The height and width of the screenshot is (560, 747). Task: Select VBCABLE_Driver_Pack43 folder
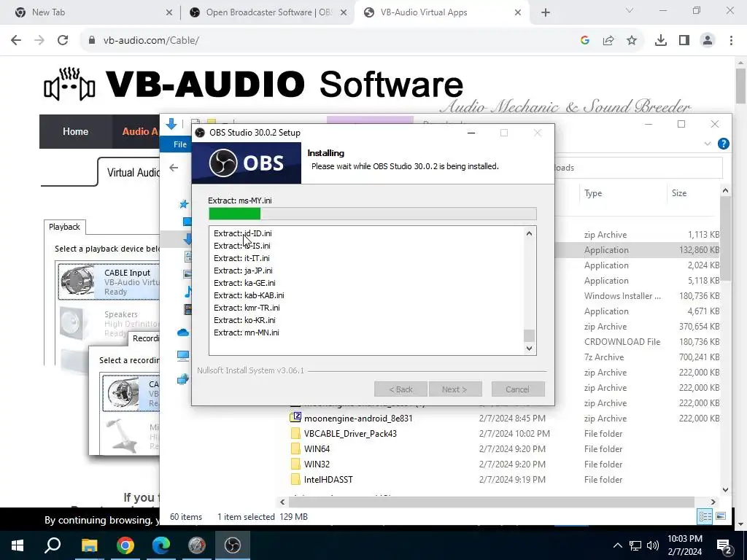(350, 433)
